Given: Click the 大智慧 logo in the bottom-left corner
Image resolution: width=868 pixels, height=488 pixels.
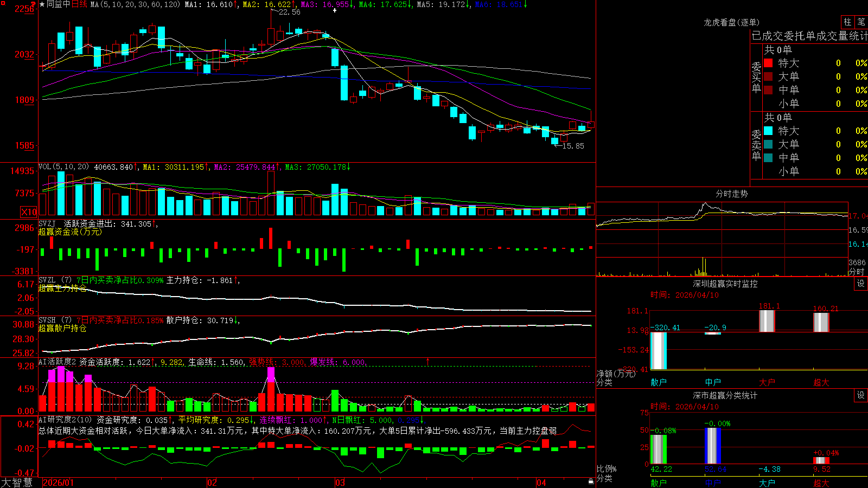Looking at the screenshot, I should click(17, 483).
